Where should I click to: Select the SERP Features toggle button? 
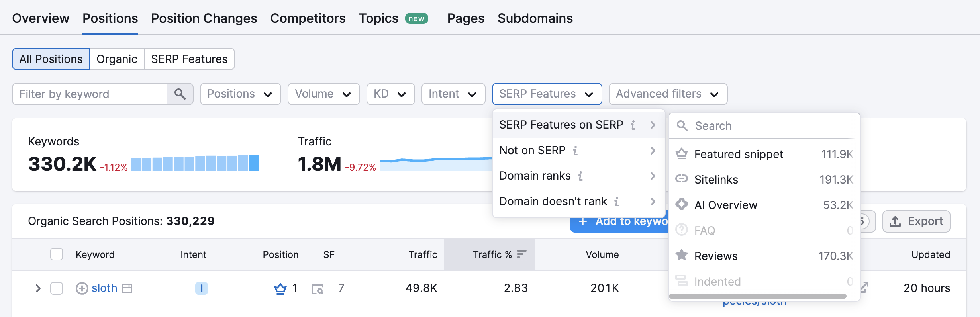[189, 59]
